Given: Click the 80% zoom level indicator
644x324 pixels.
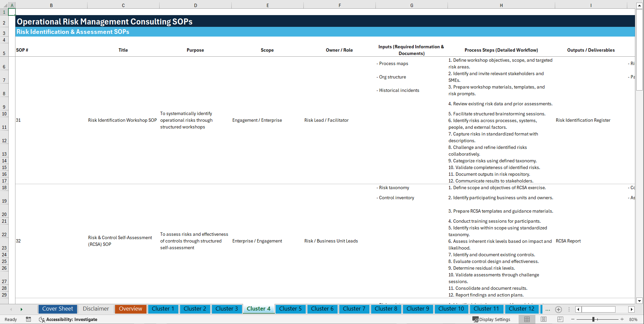Looking at the screenshot, I should pyautogui.click(x=635, y=319).
